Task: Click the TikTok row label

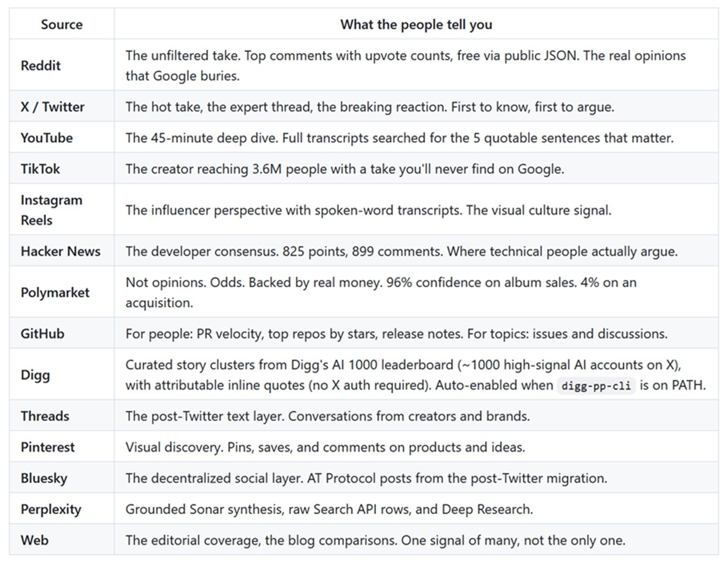Action: coord(40,169)
